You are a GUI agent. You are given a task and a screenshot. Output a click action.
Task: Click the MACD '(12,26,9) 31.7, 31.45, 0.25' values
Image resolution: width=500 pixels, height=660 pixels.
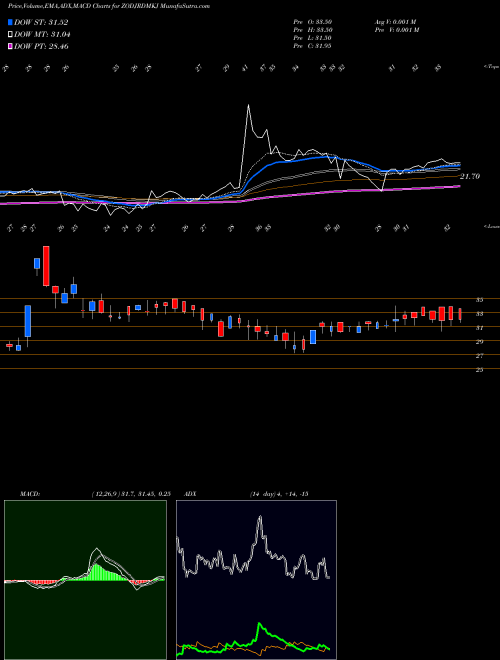point(130,494)
